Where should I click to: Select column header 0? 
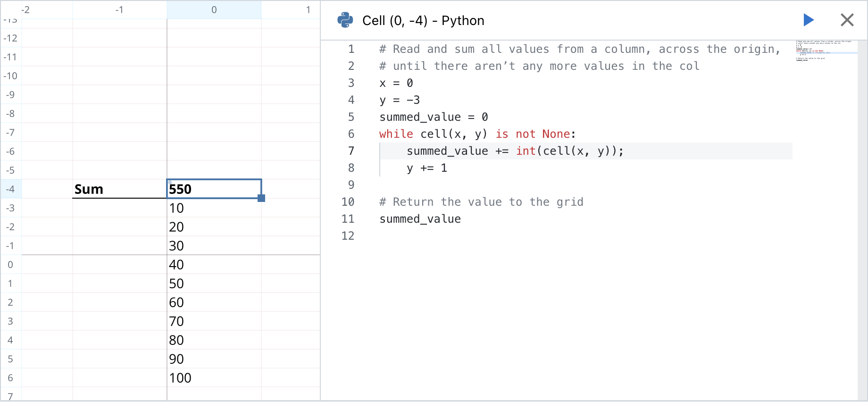[214, 9]
